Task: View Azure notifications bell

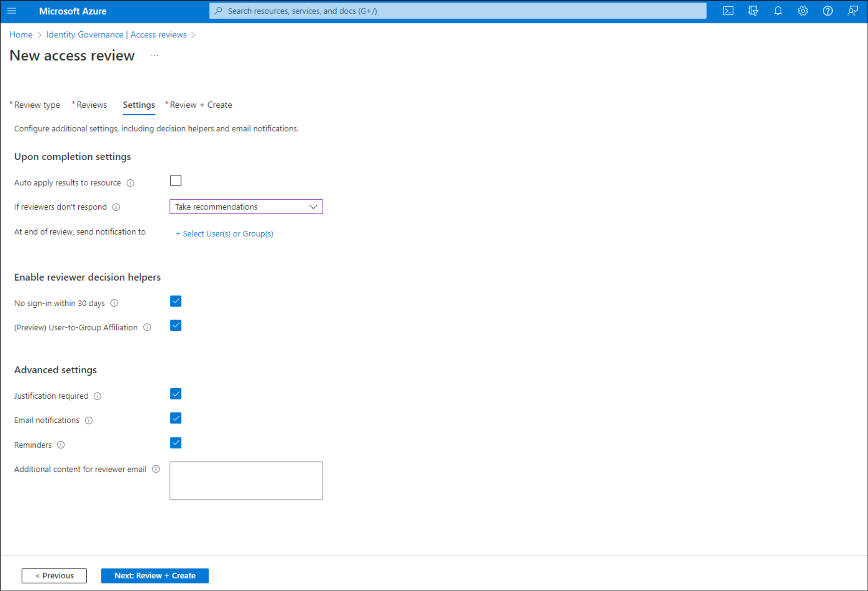Action: click(778, 11)
